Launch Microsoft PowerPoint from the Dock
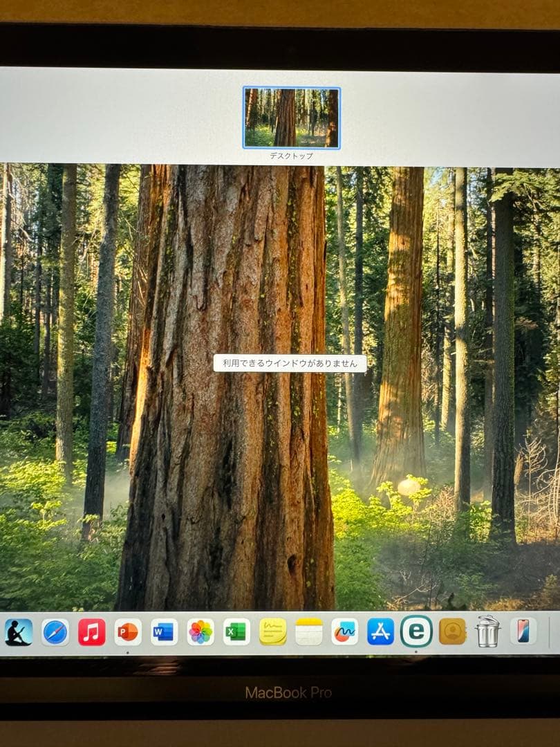 coord(128,632)
